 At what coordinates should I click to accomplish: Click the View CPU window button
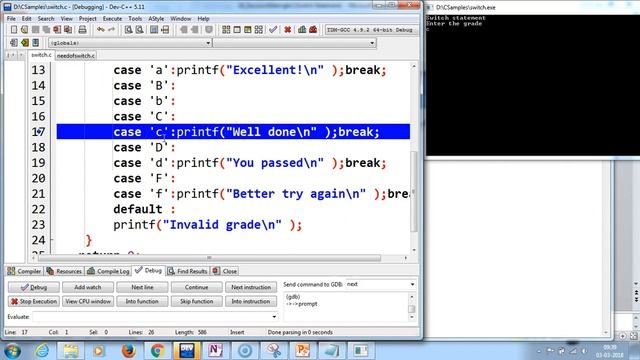pos(88,301)
